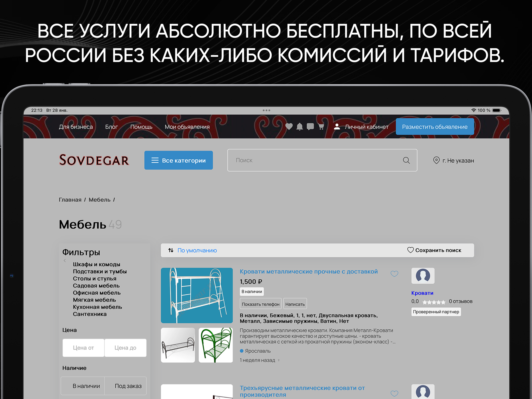Open favorites heart icon in header
The height and width of the screenshot is (399, 532).
289,126
